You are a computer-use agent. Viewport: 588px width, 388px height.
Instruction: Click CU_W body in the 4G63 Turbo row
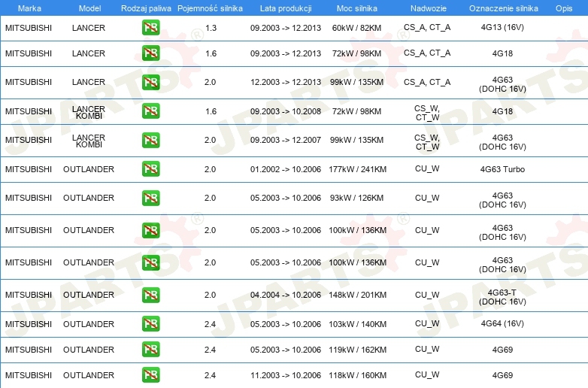tap(427, 168)
